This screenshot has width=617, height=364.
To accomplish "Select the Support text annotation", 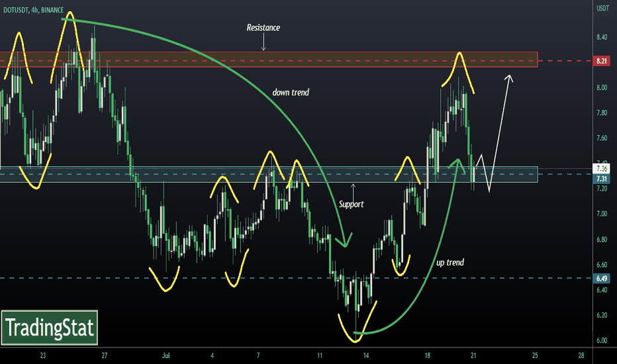I will click(351, 205).
